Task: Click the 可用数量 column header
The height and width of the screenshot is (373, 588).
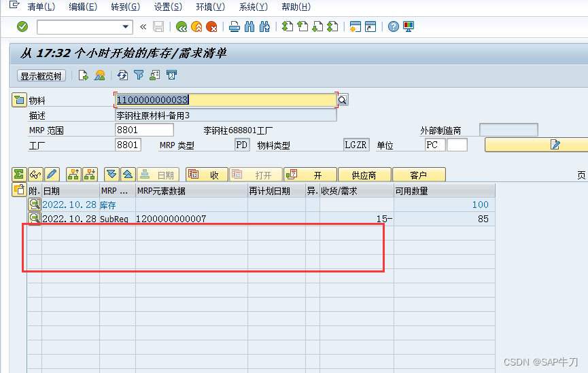Action: [445, 191]
